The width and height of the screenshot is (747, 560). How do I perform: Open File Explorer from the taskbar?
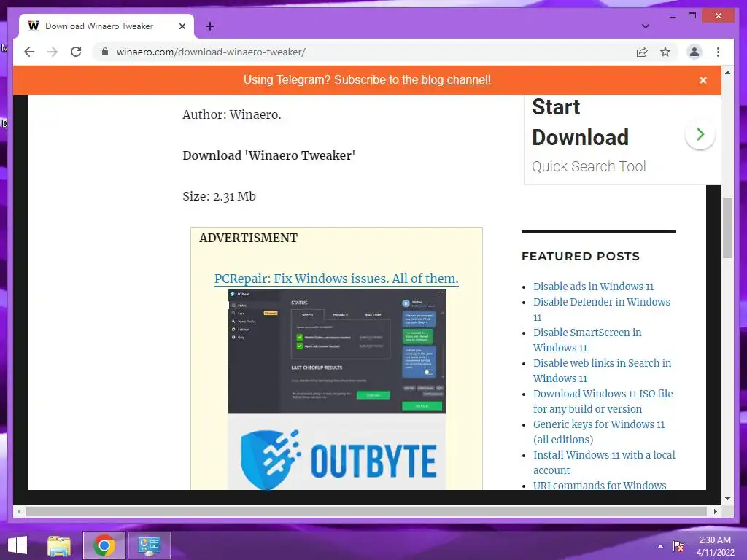[59, 545]
